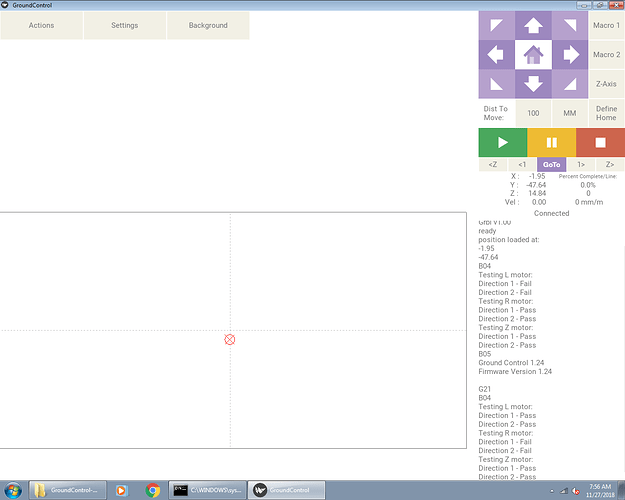This screenshot has height=500, width=625.
Task: Open the Actions menu
Action: tap(41, 25)
